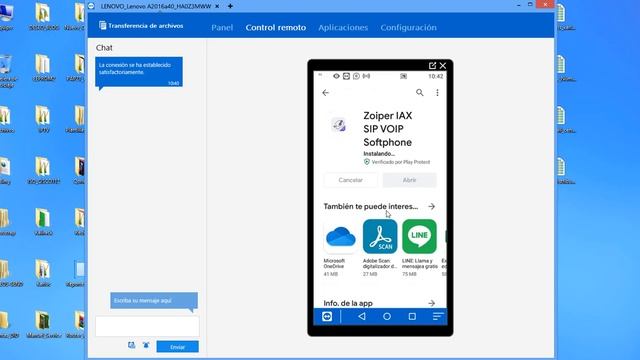Tap the Play Store back arrow
The width and height of the screenshot is (640, 360).
coord(325,93)
